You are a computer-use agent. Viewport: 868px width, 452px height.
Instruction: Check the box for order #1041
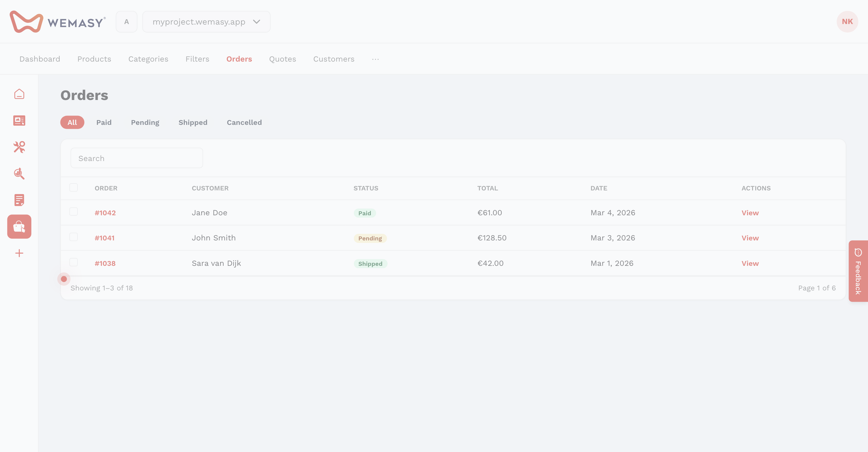point(73,237)
